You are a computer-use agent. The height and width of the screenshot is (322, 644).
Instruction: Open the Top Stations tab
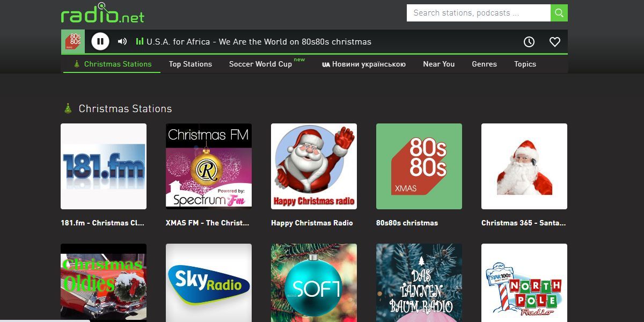191,64
